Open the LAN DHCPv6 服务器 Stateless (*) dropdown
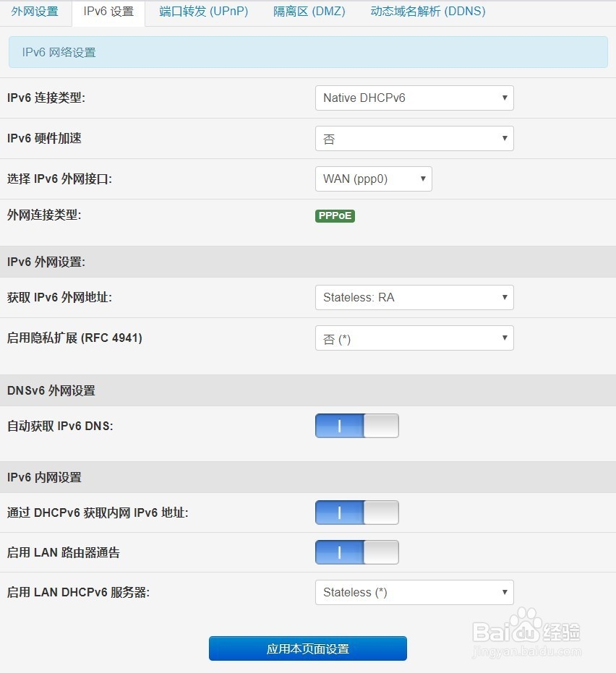Screen dimensions: 616x673 click(x=414, y=592)
